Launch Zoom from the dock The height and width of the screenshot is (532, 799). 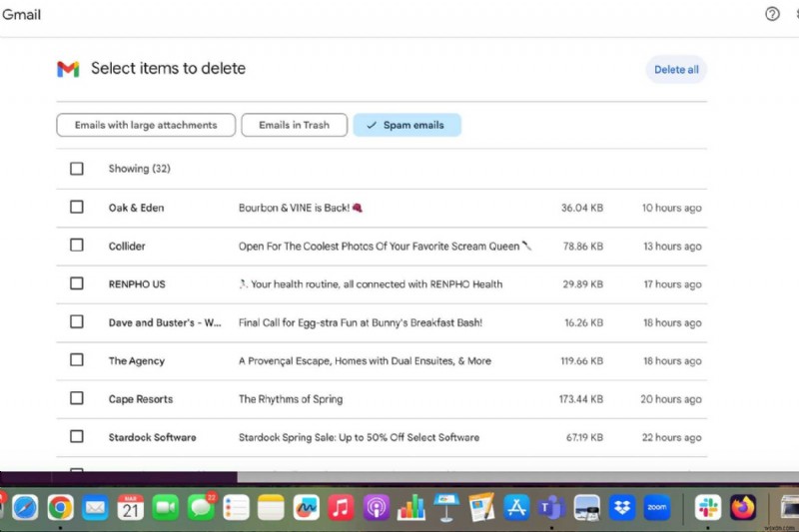click(x=657, y=508)
